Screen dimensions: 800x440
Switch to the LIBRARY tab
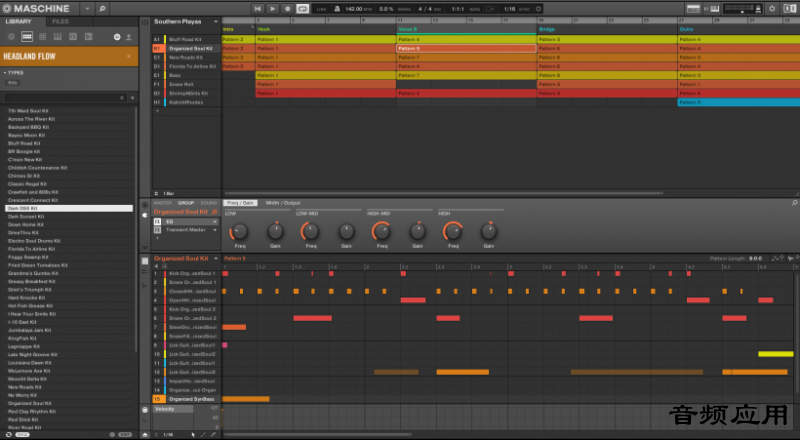tap(18, 21)
